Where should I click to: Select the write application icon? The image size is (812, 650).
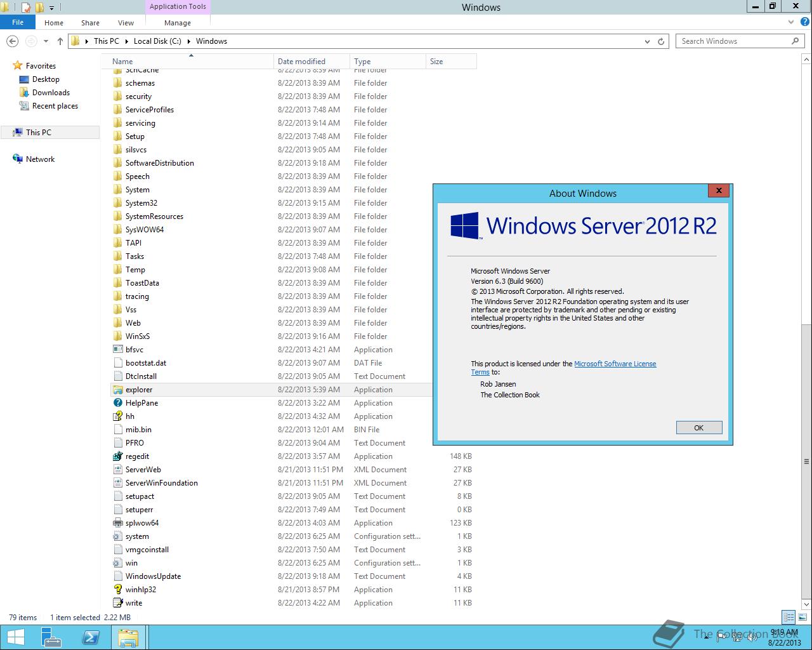[117, 603]
